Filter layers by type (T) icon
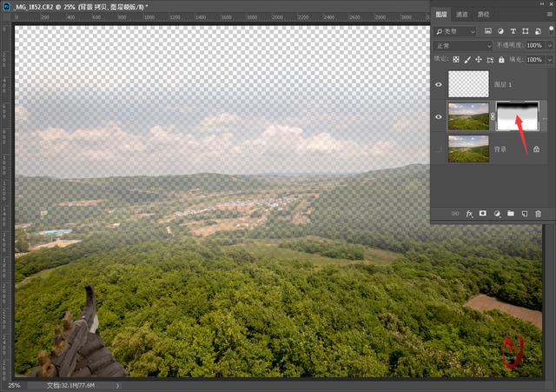The image size is (556, 392). tap(513, 31)
